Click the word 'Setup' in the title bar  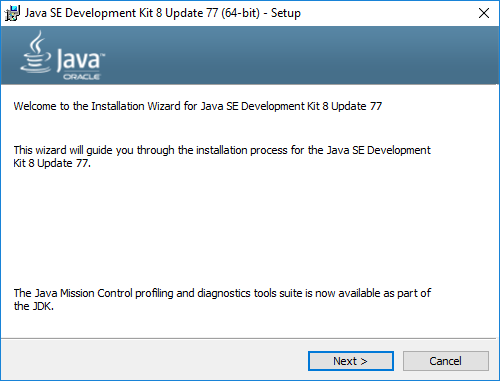click(x=286, y=13)
